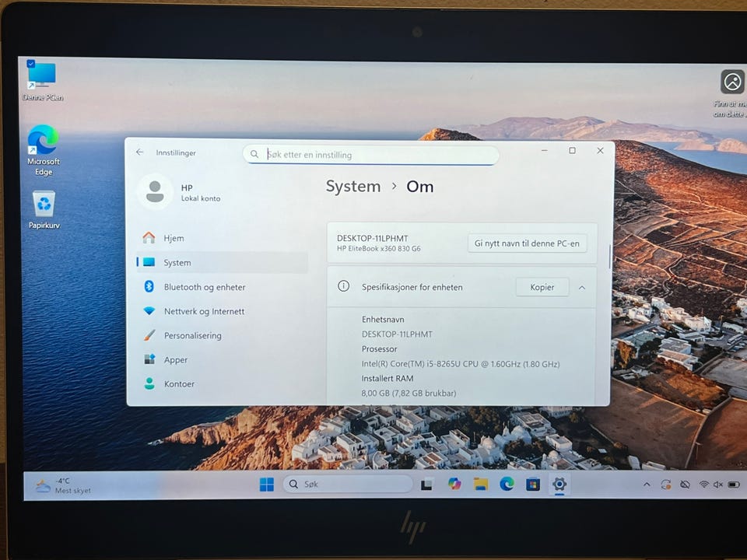747x560 pixels.
Task: Maximize the Innstillinger window
Action: pos(572,150)
